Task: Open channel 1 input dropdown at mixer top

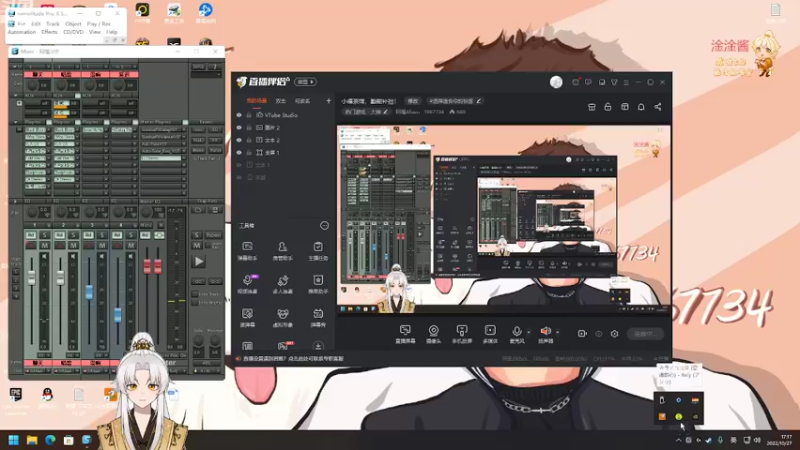Action: pyautogui.click(x=48, y=67)
